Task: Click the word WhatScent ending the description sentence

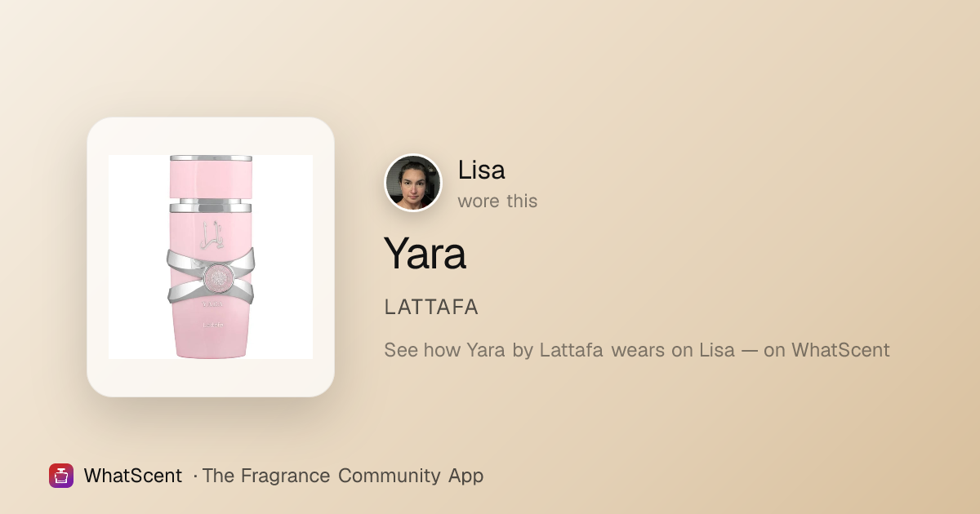Action: pos(840,350)
